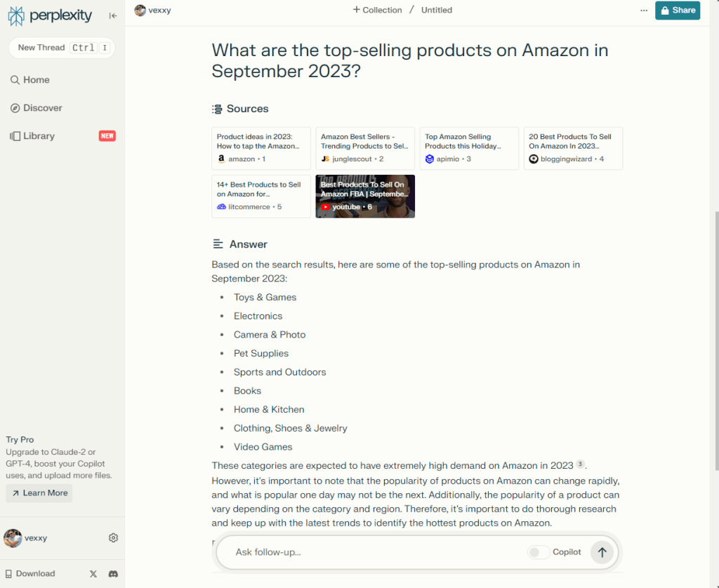The height and width of the screenshot is (588, 719).
Task: Click the Discover compass icon
Action: [x=15, y=108]
